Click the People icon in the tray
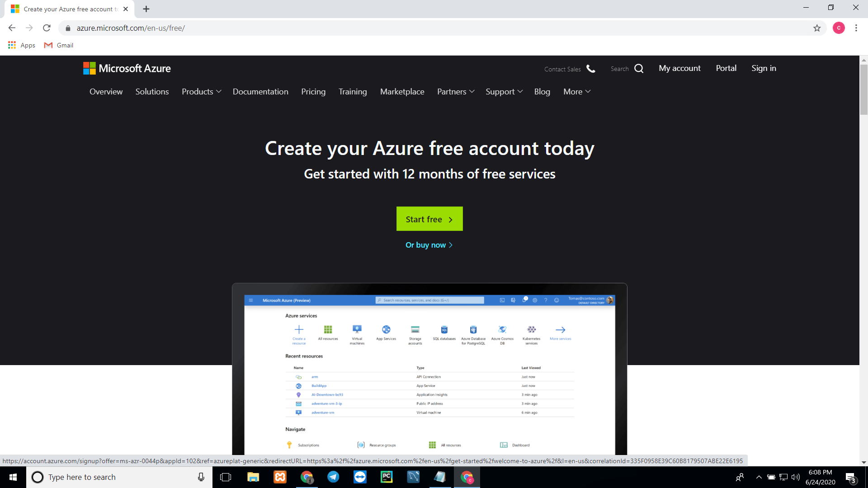 tap(740, 477)
